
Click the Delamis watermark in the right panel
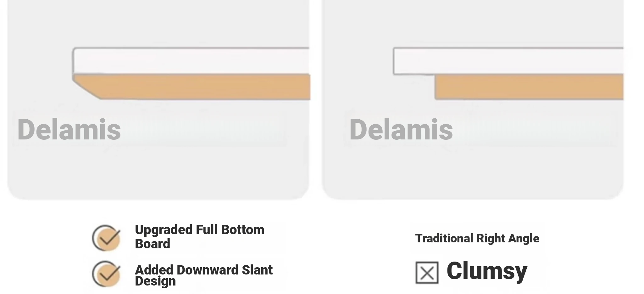pyautogui.click(x=401, y=129)
